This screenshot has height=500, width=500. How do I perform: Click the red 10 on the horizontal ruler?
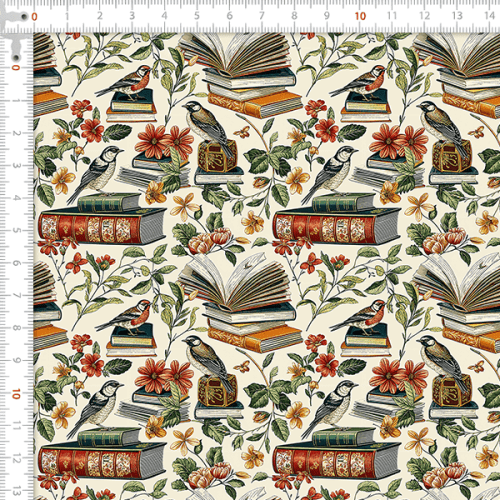coord(360,16)
